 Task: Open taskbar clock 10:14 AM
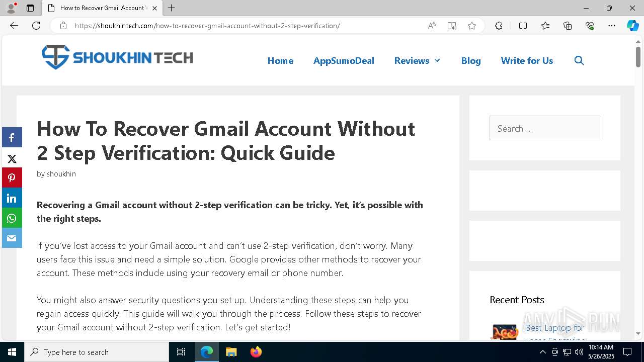[601, 352]
